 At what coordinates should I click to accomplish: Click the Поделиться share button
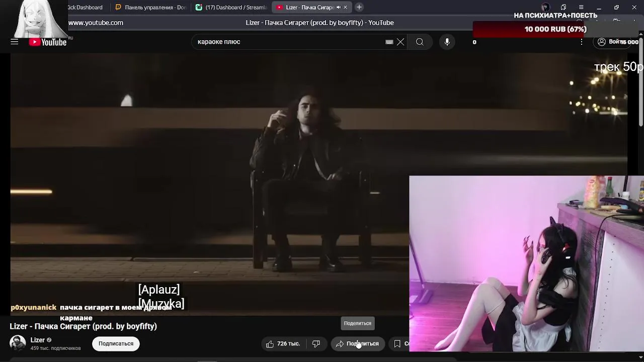[358, 344]
